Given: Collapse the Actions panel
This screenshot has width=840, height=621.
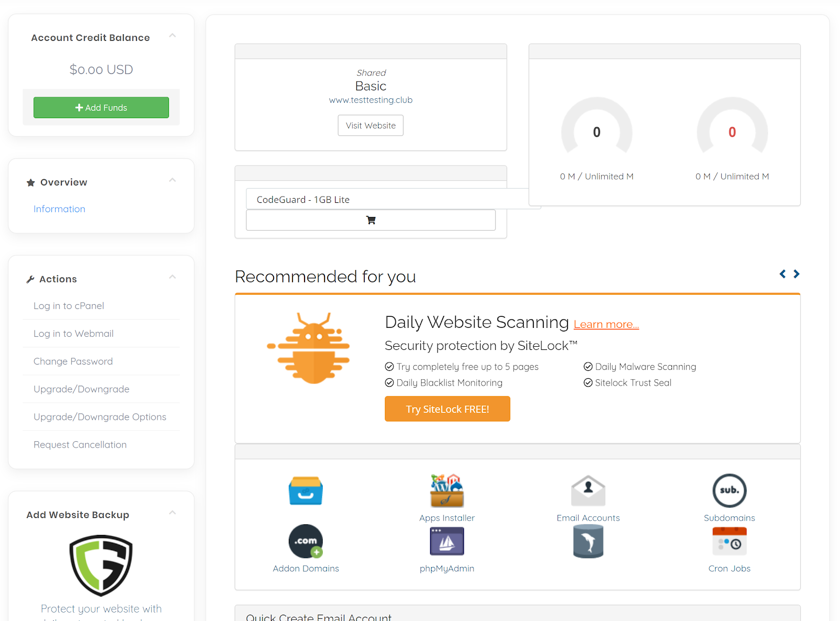Looking at the screenshot, I should pyautogui.click(x=172, y=277).
